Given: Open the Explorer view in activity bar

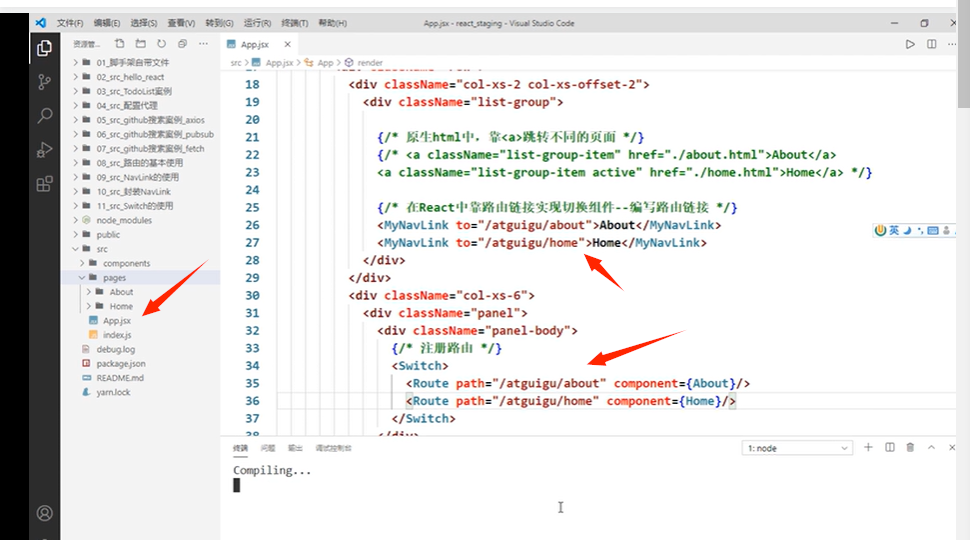Looking at the screenshot, I should tap(44, 48).
